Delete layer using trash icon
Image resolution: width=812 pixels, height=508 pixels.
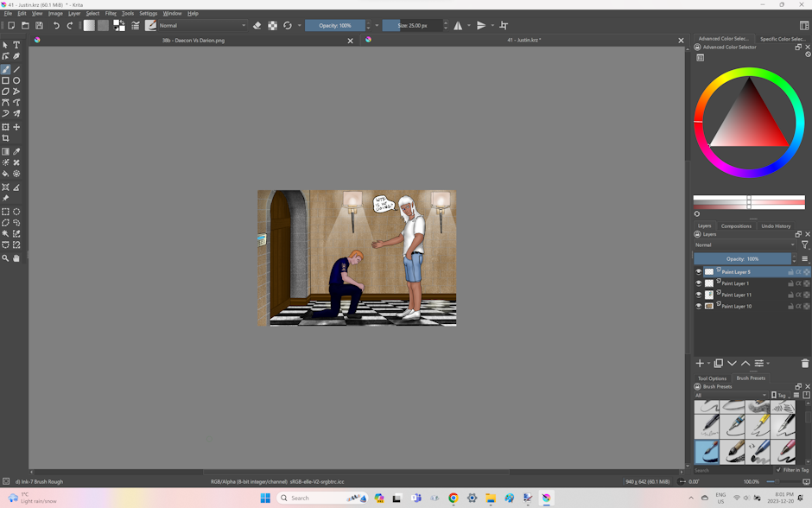[804, 364]
